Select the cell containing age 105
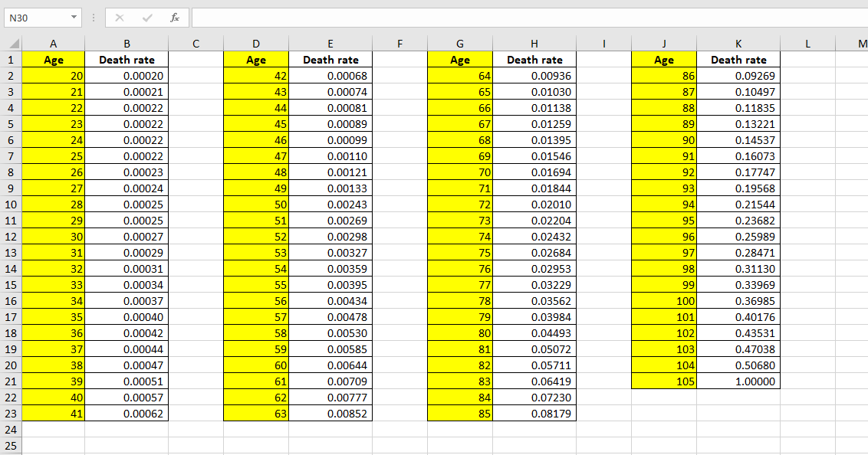The width and height of the screenshot is (868, 455). pyautogui.click(x=664, y=381)
